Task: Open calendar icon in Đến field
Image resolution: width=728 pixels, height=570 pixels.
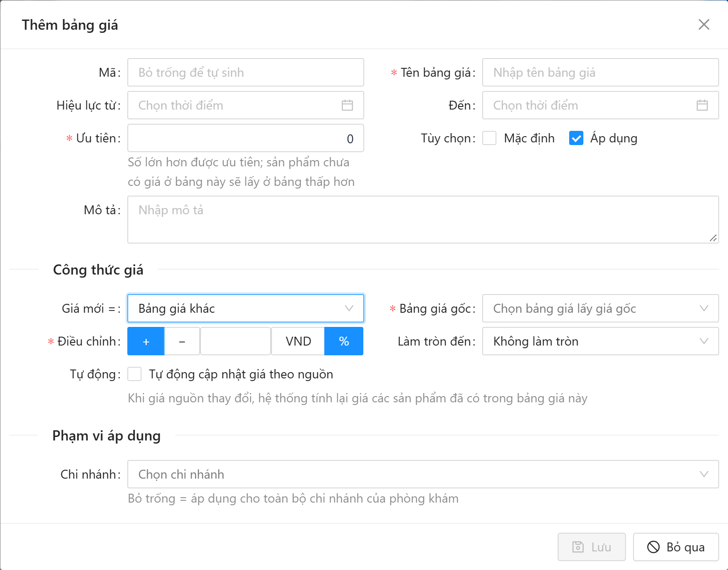Action: pyautogui.click(x=702, y=105)
